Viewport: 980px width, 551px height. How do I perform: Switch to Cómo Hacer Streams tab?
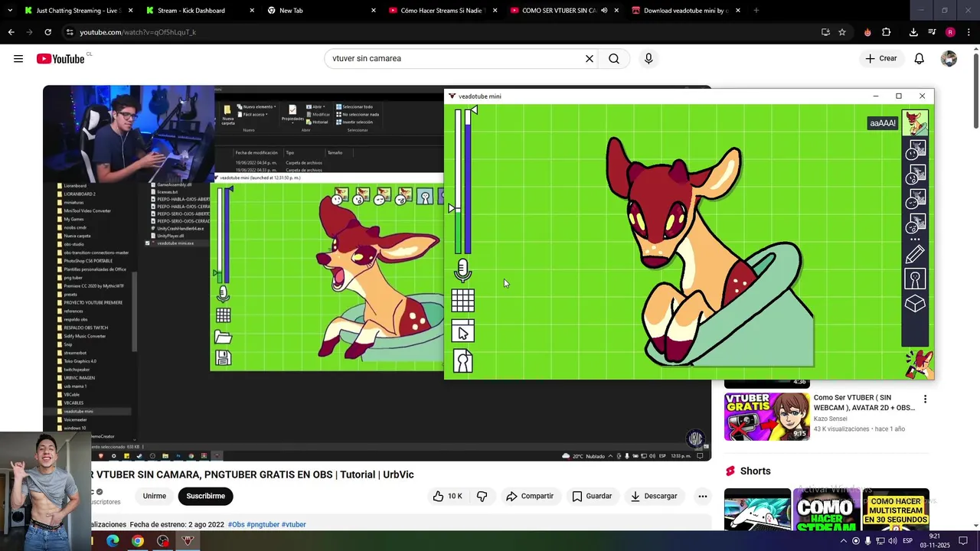(443, 11)
